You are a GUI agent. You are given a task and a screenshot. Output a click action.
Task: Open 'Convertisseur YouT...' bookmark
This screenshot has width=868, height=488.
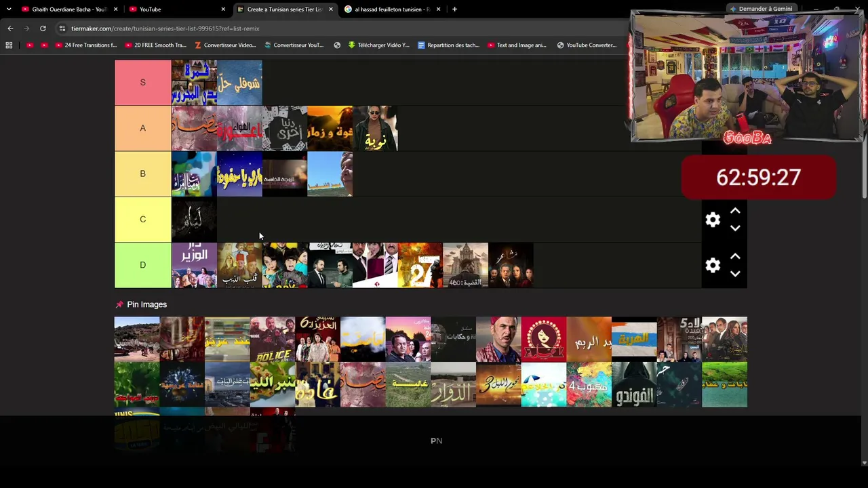click(x=294, y=45)
